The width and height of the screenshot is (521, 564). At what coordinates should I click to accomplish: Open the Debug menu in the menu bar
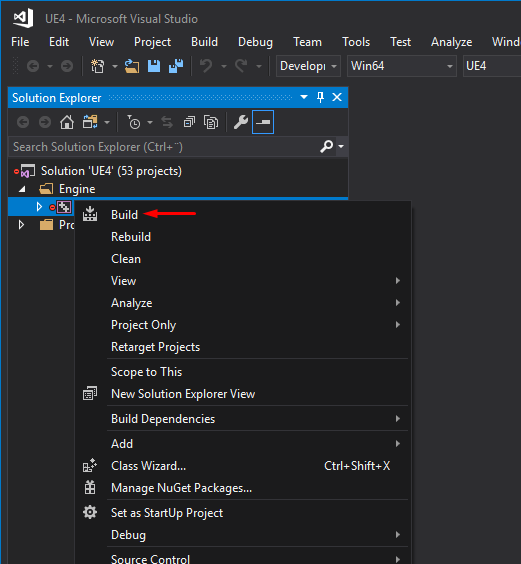point(255,42)
